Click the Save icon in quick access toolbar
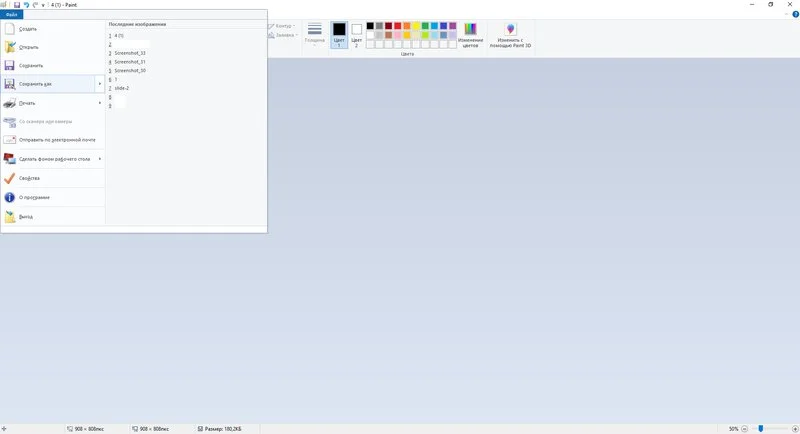The width and height of the screenshot is (800, 434). click(x=17, y=5)
